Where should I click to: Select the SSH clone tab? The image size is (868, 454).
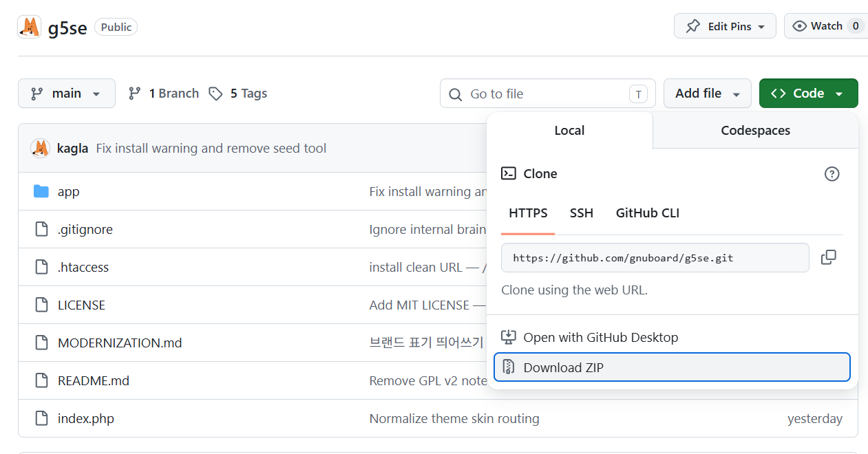(582, 213)
